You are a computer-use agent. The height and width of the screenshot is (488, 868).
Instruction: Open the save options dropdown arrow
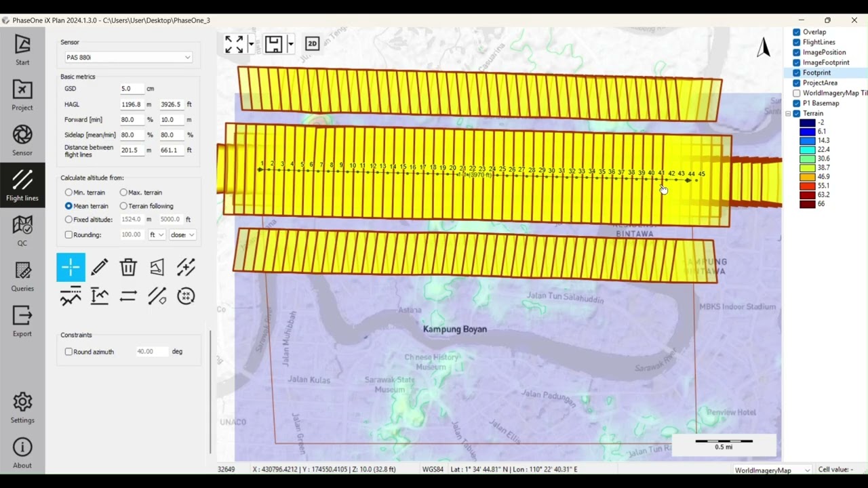pos(290,44)
